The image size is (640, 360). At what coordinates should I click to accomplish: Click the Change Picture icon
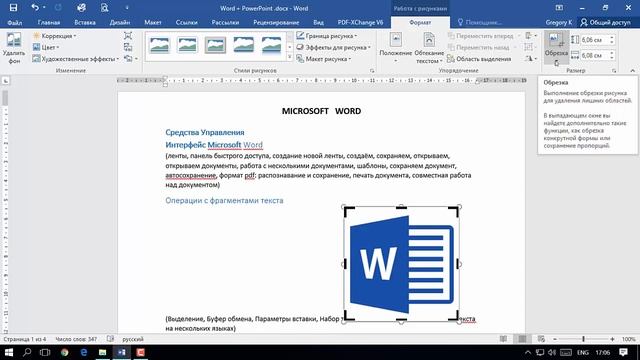click(128, 47)
